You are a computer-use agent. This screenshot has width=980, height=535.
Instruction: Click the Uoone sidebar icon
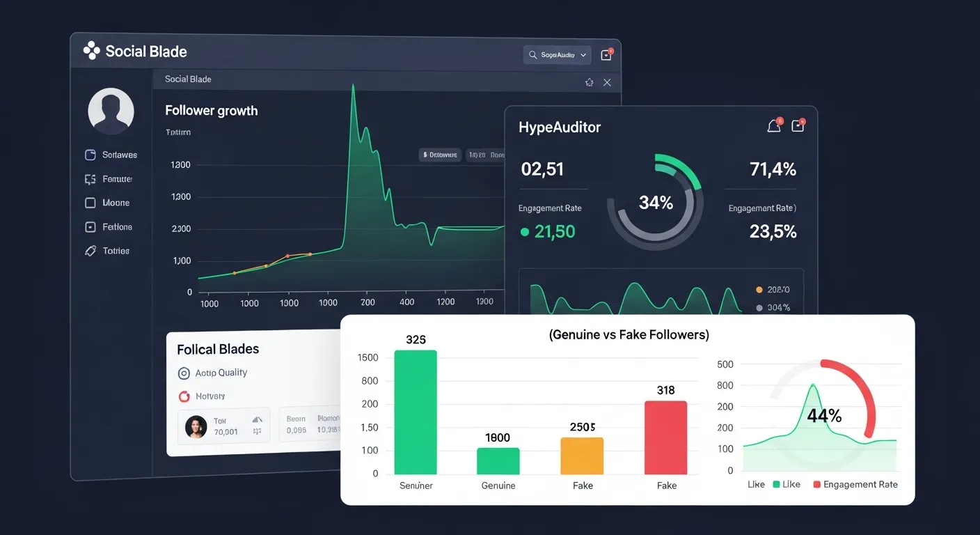[90, 202]
